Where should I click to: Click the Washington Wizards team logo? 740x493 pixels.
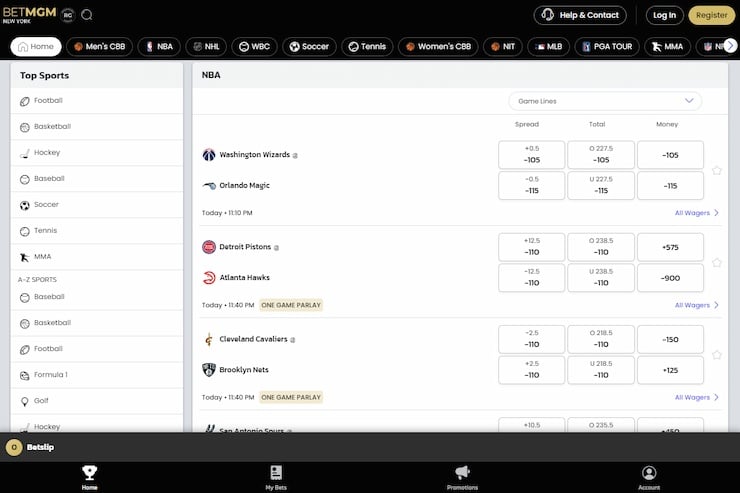[209, 155]
